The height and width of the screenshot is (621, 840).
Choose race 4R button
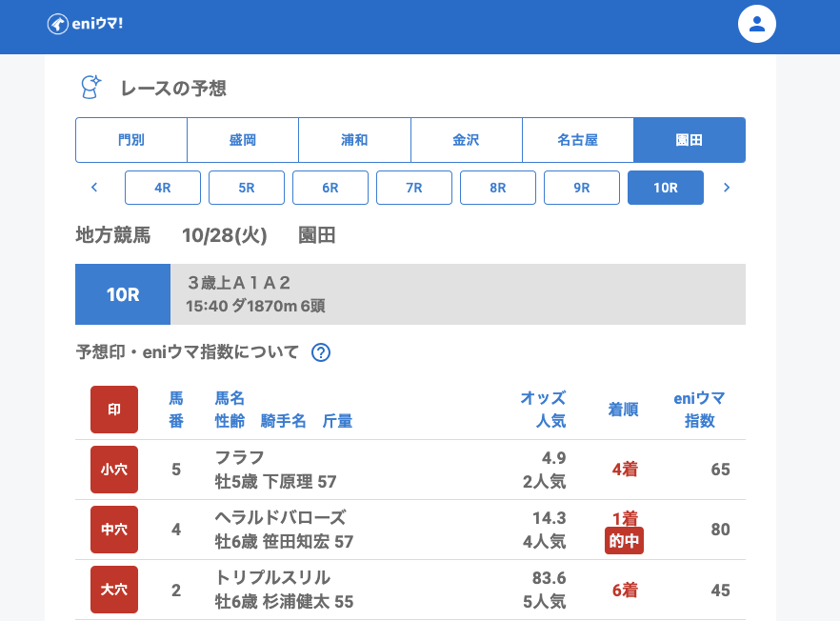pos(163,188)
